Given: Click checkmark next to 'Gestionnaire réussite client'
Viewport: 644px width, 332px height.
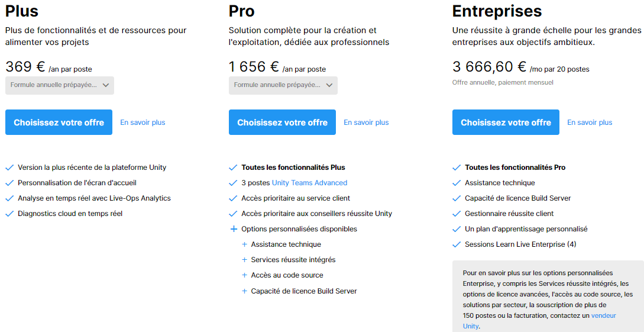Looking at the screenshot, I should (456, 214).
